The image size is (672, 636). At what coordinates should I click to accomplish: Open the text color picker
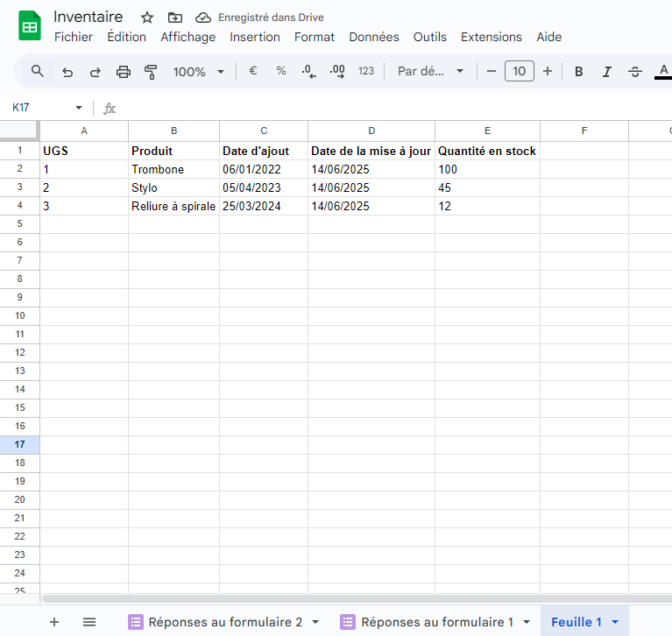(x=663, y=71)
